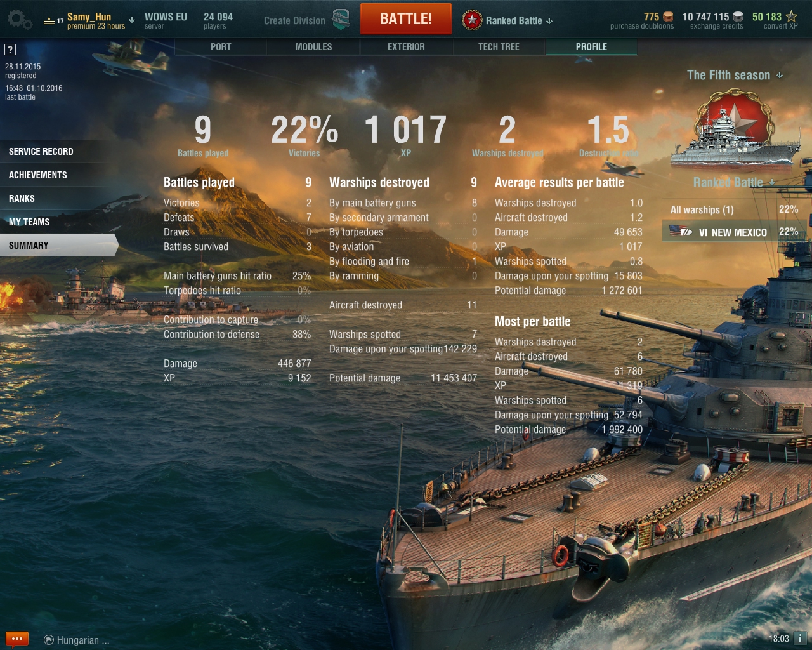This screenshot has width=812, height=650.
Task: Click the Create Division shield icon
Action: [x=341, y=20]
